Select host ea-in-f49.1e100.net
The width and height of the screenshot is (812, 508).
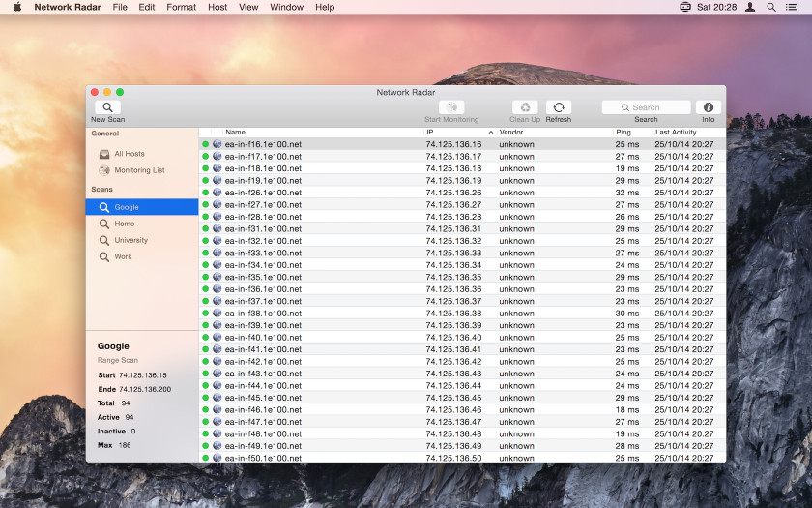(462, 446)
